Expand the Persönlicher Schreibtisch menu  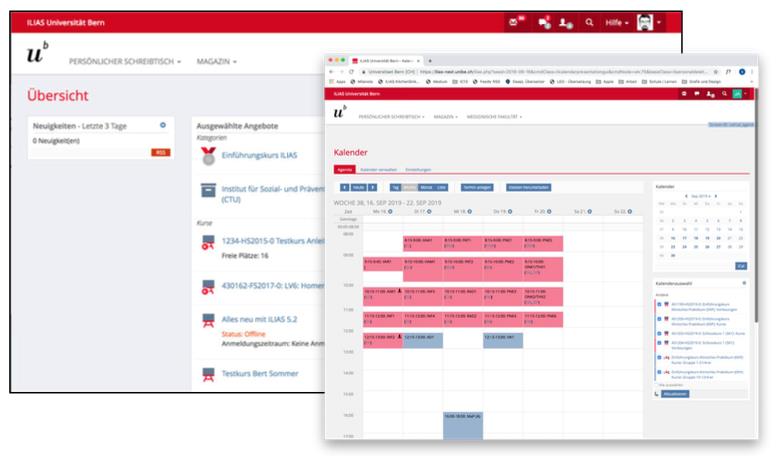(x=125, y=62)
